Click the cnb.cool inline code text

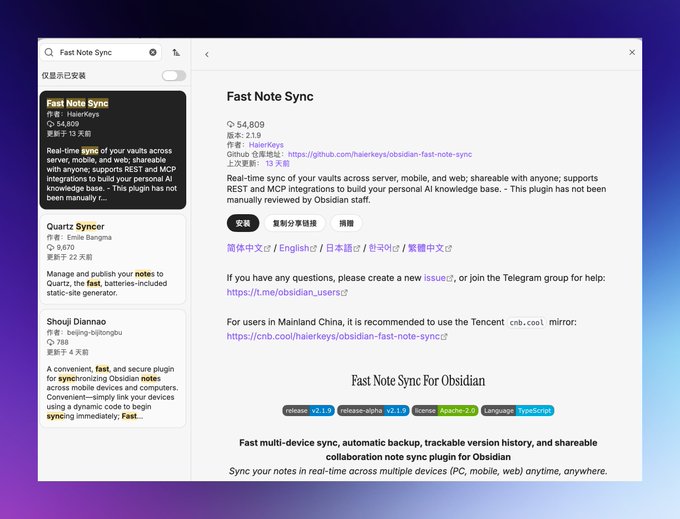pos(526,323)
